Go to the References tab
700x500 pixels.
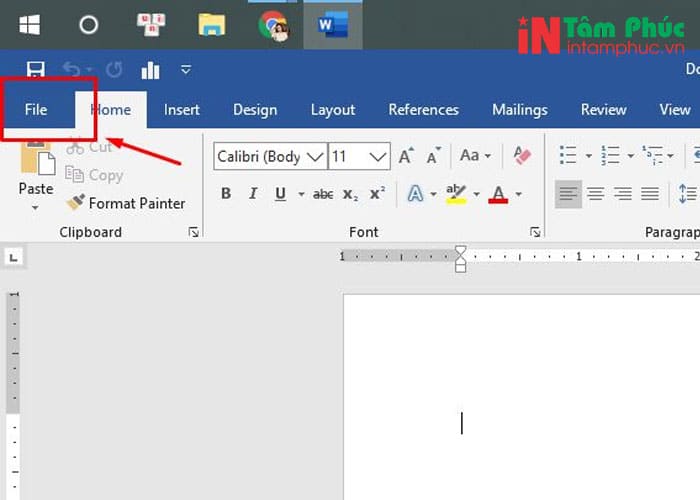pos(424,110)
